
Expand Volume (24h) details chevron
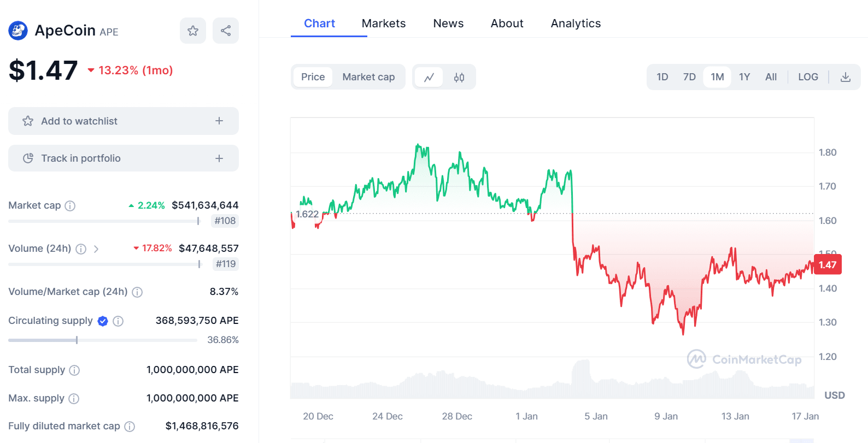96,249
